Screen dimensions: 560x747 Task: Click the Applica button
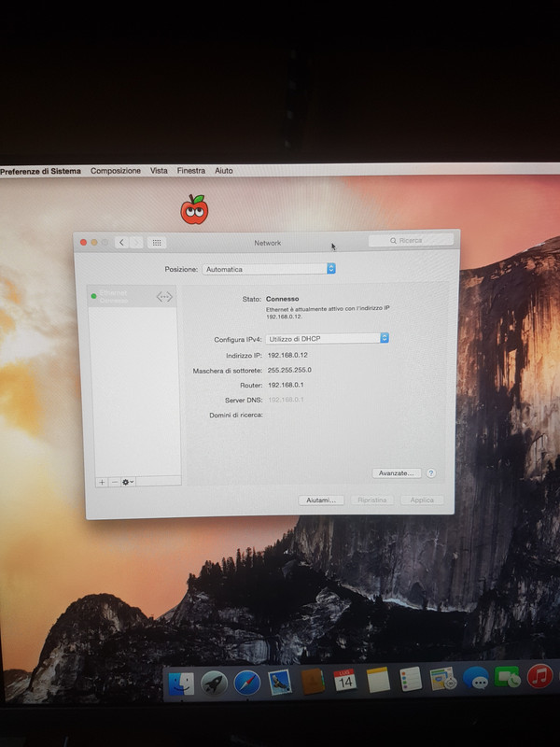[422, 500]
